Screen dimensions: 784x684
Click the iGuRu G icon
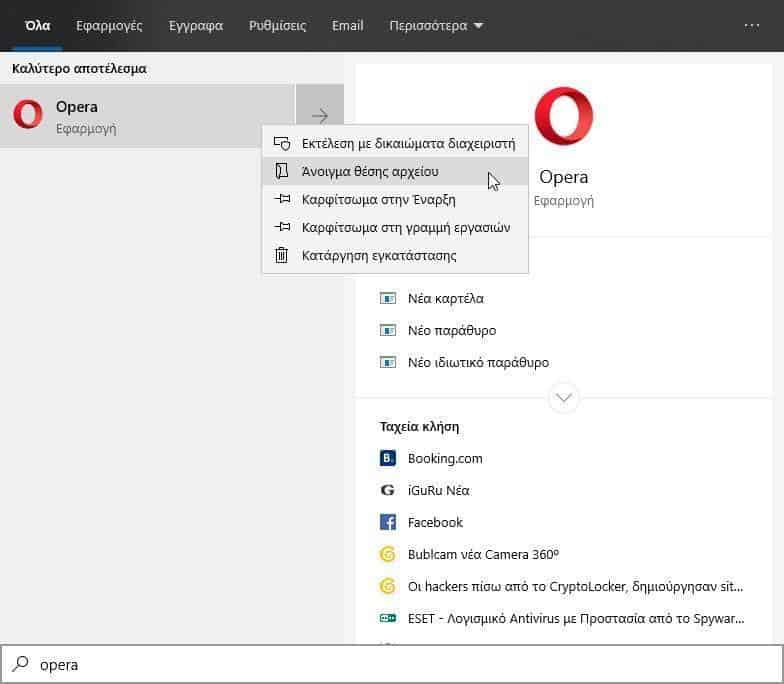click(x=388, y=490)
